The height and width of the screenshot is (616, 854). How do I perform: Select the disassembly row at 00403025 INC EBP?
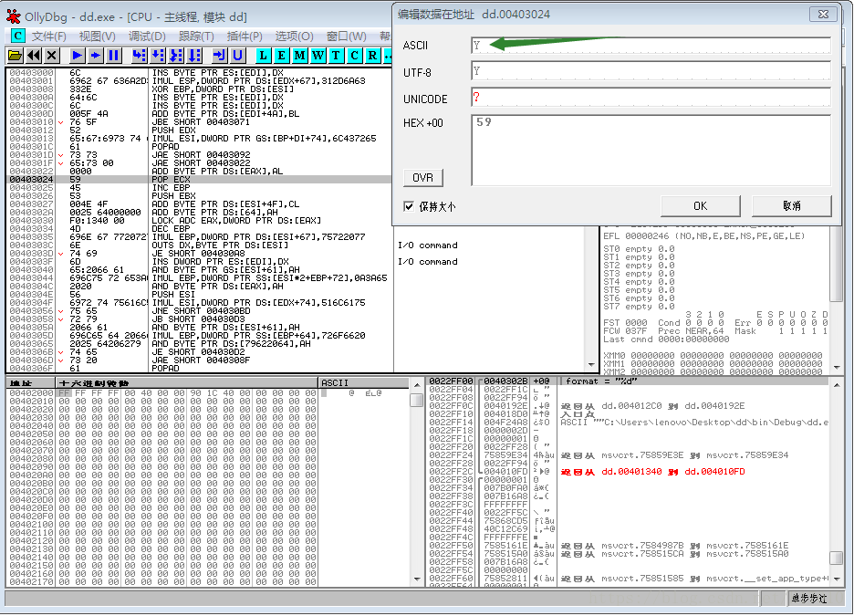199,187
